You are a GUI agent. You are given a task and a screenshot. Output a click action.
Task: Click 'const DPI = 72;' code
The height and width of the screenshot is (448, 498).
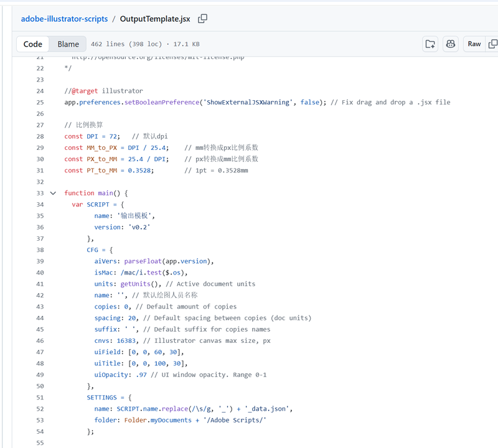point(92,136)
